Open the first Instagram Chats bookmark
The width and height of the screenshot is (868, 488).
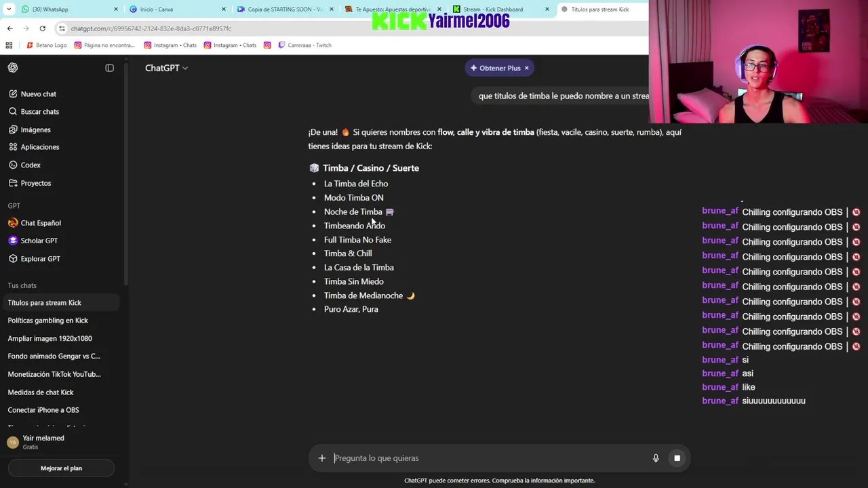click(170, 45)
